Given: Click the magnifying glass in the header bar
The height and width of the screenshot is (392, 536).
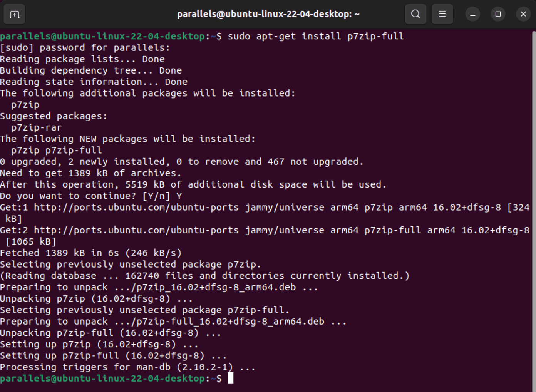Looking at the screenshot, I should click(x=415, y=14).
